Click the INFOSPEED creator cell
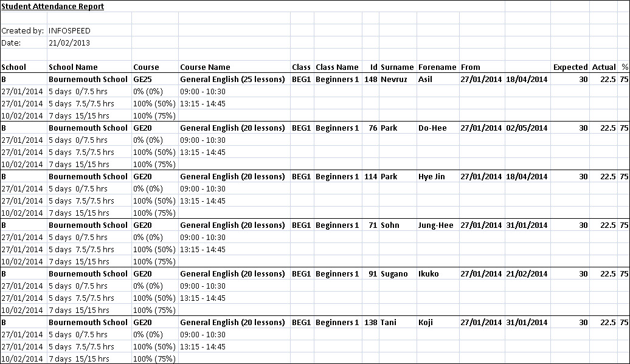 pyautogui.click(x=69, y=30)
